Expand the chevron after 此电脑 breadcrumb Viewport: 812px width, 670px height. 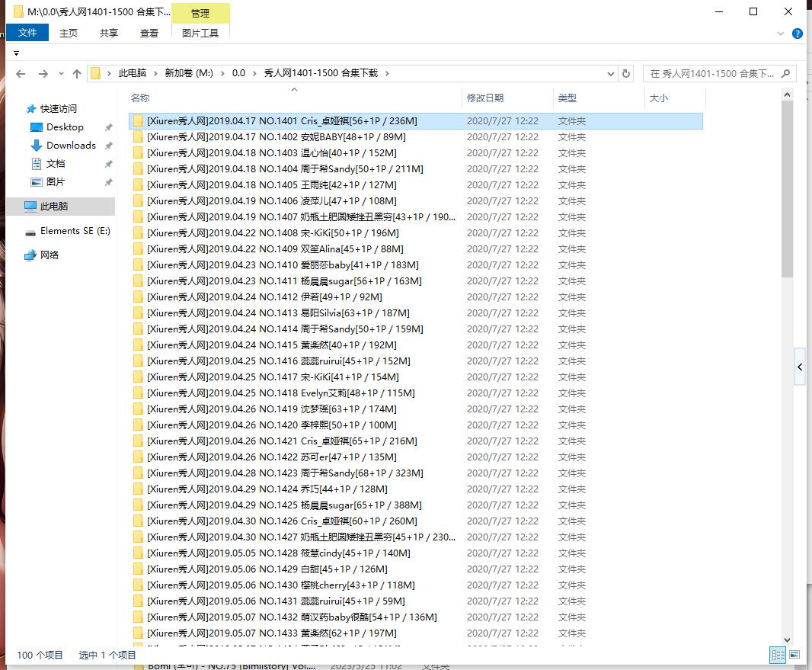coord(155,74)
